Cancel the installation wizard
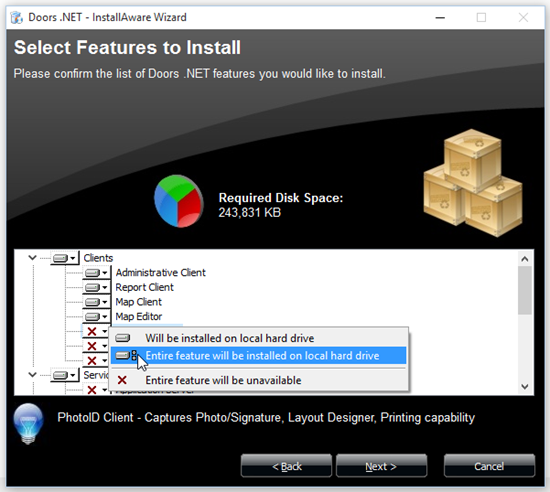 coord(489,466)
